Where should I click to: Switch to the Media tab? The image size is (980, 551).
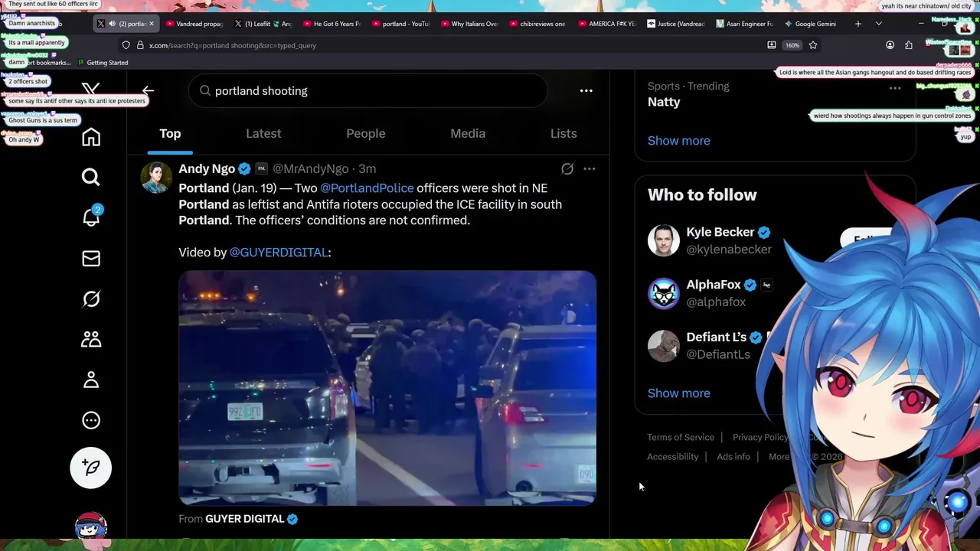pos(468,133)
